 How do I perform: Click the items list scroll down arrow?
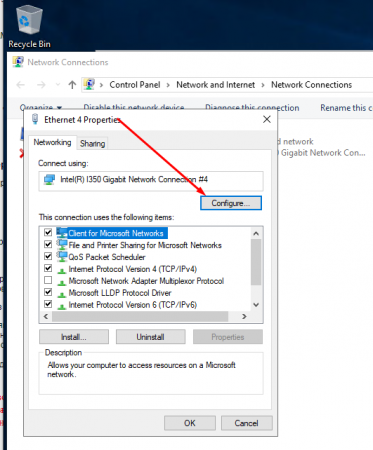pyautogui.click(x=256, y=305)
